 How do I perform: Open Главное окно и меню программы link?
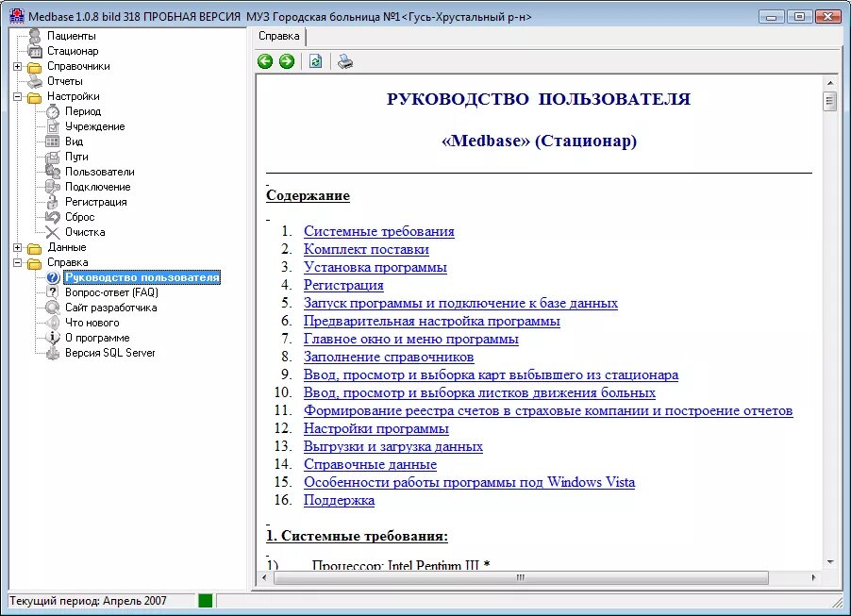[x=410, y=339]
